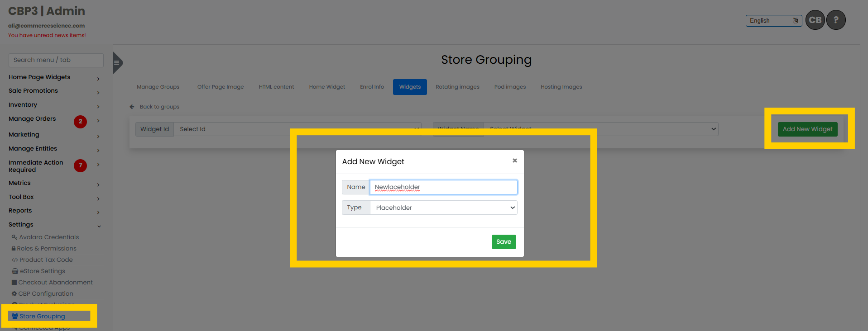Click the Name input field
This screenshot has height=331, width=868.
(x=443, y=187)
